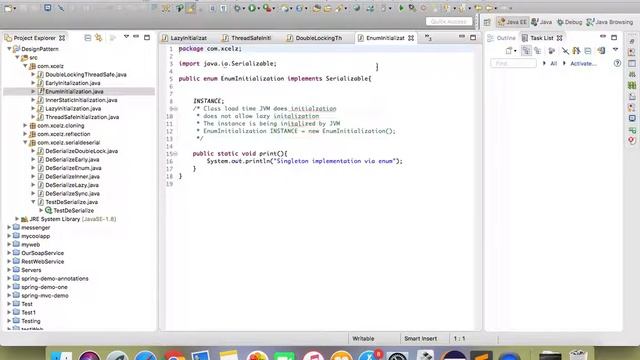Viewport: 640px width, 360px height.
Task: Maximize the Project Explorer view
Action: (x=147, y=37)
